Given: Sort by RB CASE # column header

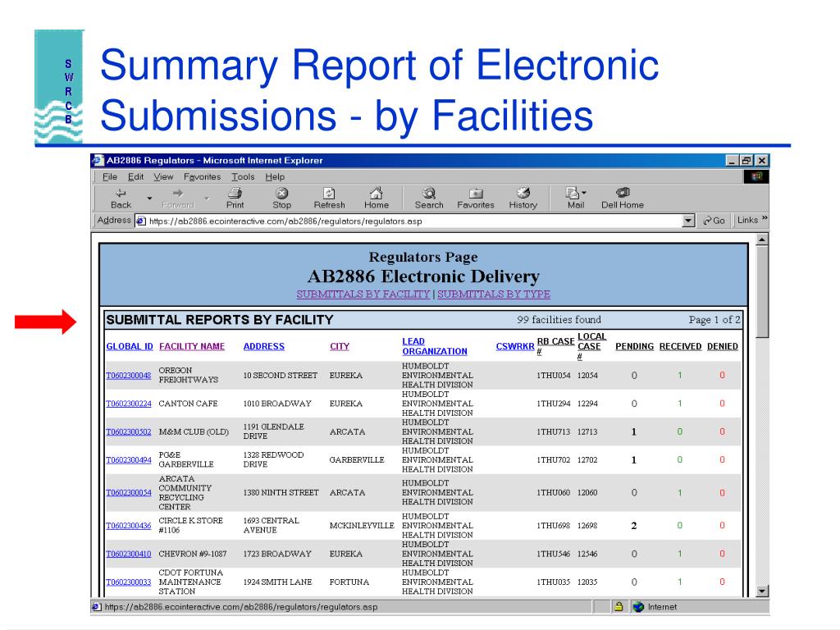Looking at the screenshot, I should tap(555, 346).
